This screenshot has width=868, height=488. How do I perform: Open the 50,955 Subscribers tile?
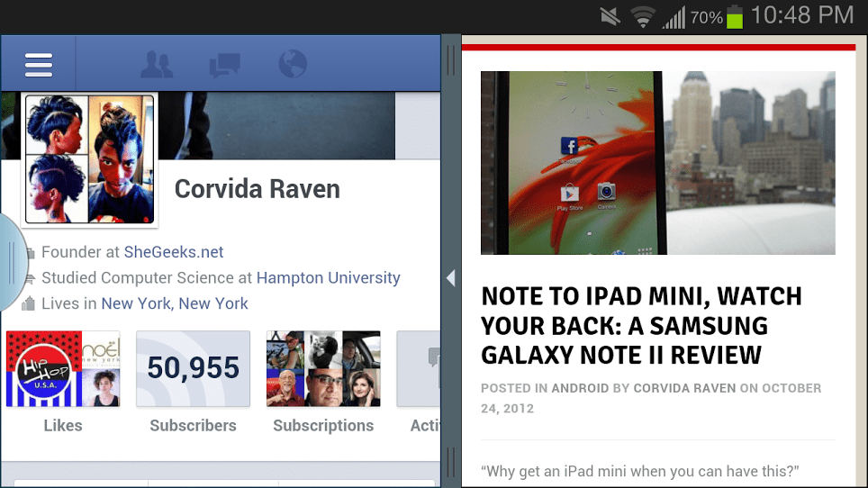[194, 369]
